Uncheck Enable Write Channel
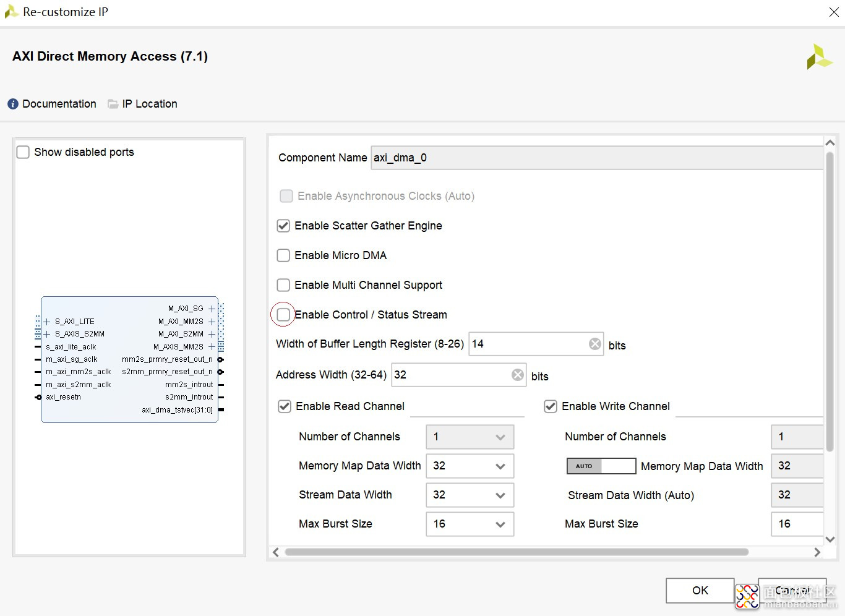This screenshot has width=845, height=616. coord(551,406)
